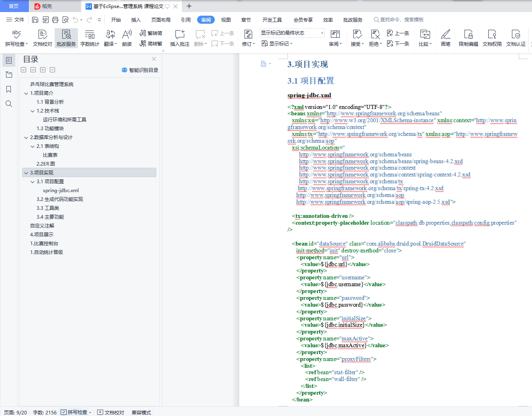The height and width of the screenshot is (416, 532).
Task: Collapse 2.数据库分析与设计 node
Action: (26, 137)
